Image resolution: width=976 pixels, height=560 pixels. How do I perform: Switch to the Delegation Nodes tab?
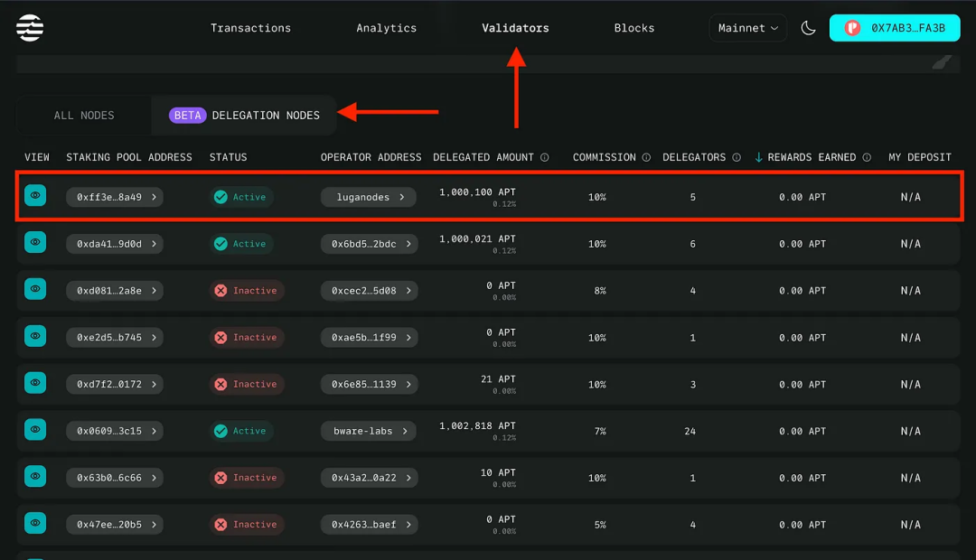244,115
